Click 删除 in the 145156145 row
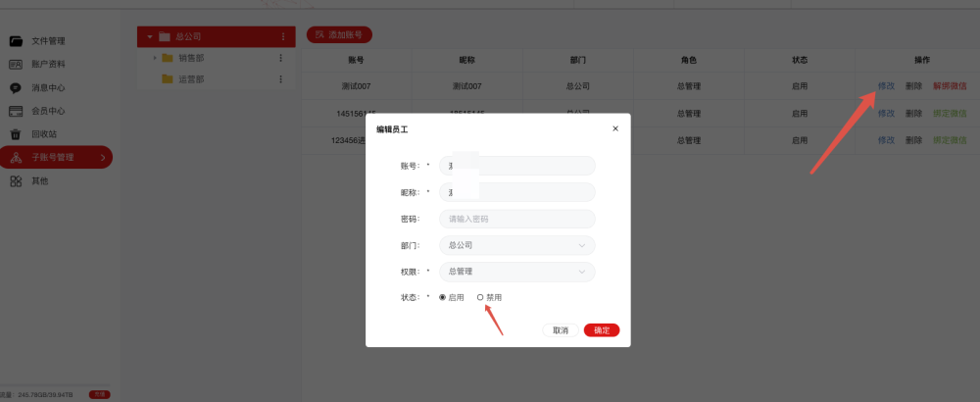This screenshot has height=402, width=980. (913, 114)
